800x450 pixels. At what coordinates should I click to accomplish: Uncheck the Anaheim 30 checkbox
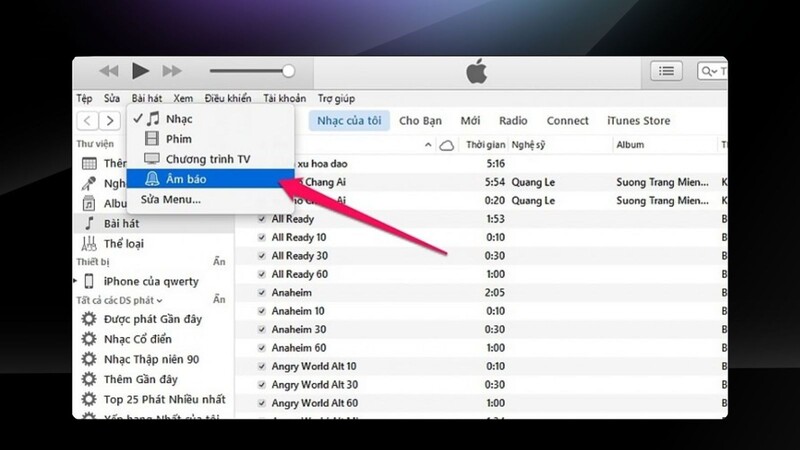(262, 329)
